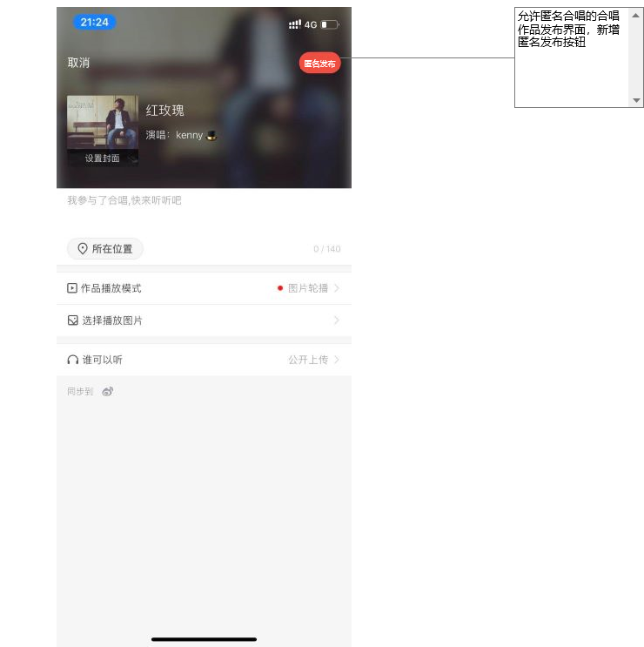Tap the top hat emoji next to kenny
This screenshot has height=647, width=644.
211,135
